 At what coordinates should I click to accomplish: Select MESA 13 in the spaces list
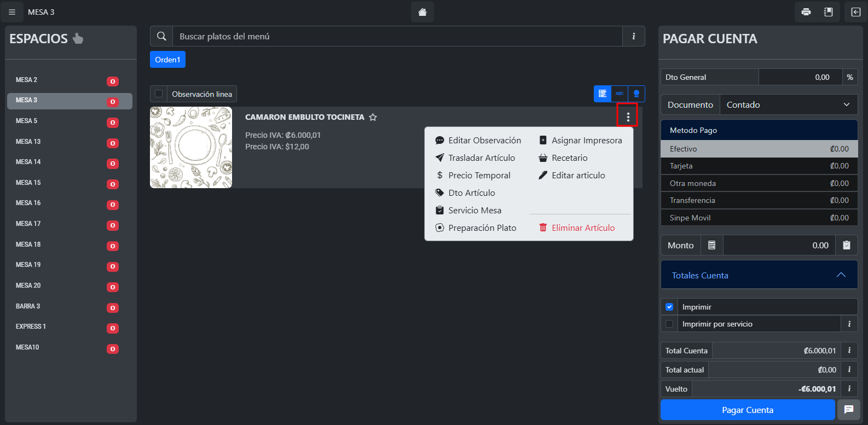[28, 142]
